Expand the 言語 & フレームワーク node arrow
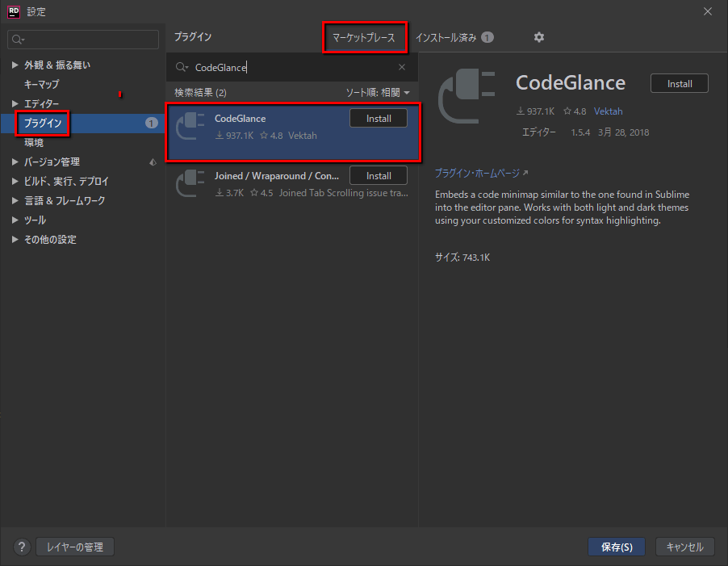 [x=15, y=200]
